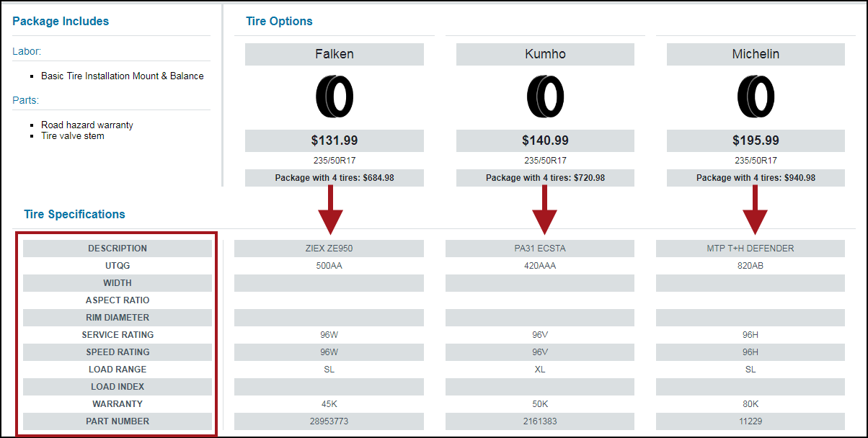This screenshot has width=868, height=438.
Task: Click the 235/50R17 size under Falken
Action: [x=335, y=160]
